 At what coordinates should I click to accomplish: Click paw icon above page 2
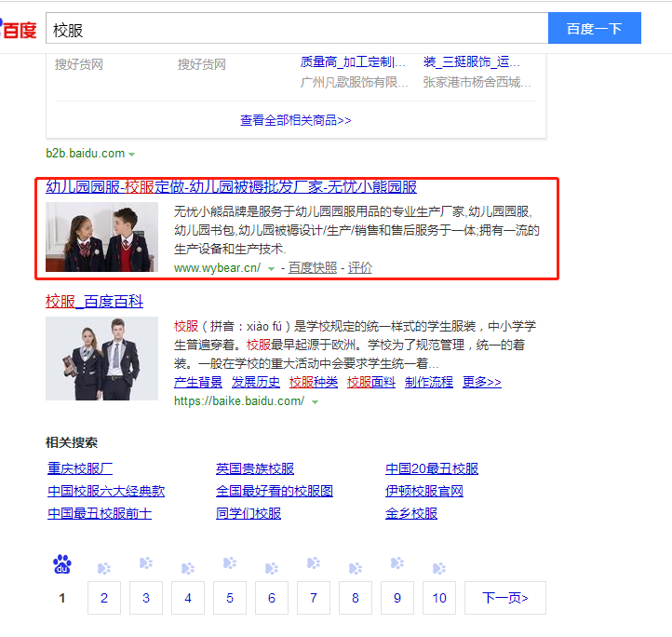(104, 568)
